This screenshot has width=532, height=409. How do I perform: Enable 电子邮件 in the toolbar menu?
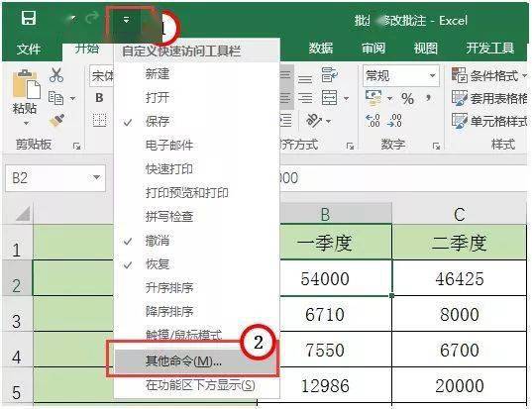(197, 146)
